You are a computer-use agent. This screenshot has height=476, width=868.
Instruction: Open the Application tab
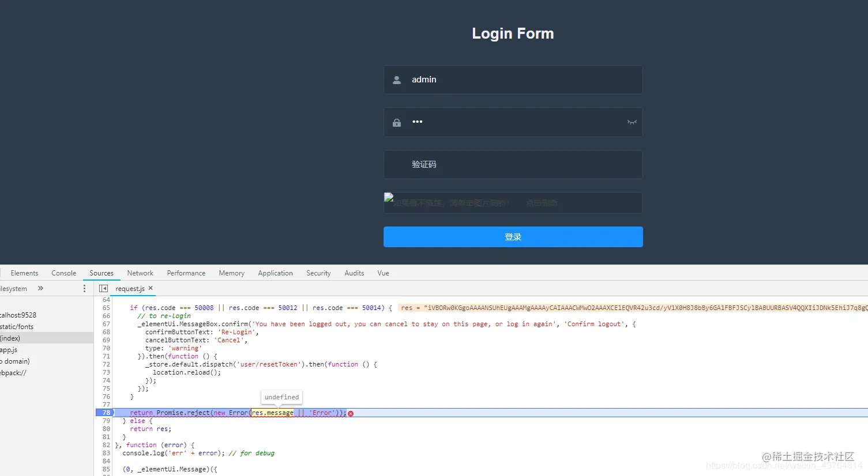pos(276,273)
